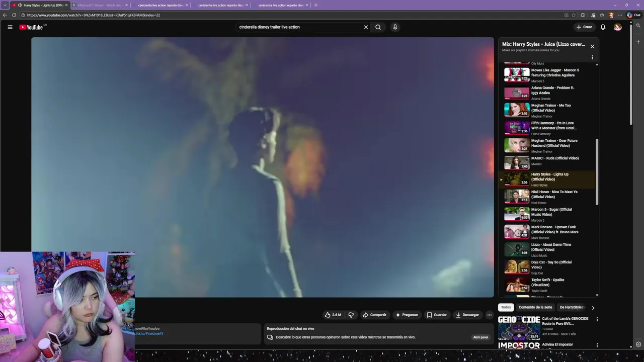Close the last cenicienta live action tab

click(x=306, y=5)
